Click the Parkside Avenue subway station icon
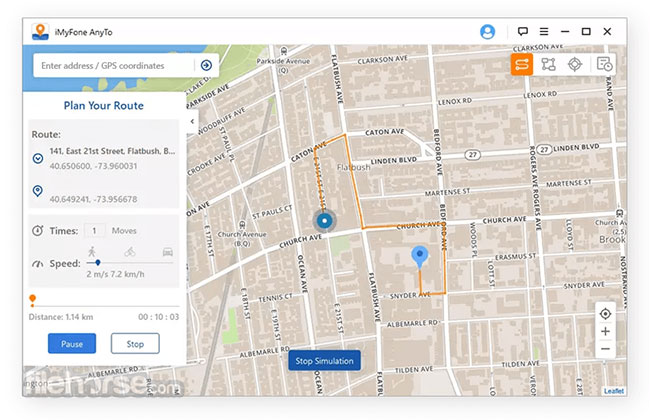 [284, 51]
